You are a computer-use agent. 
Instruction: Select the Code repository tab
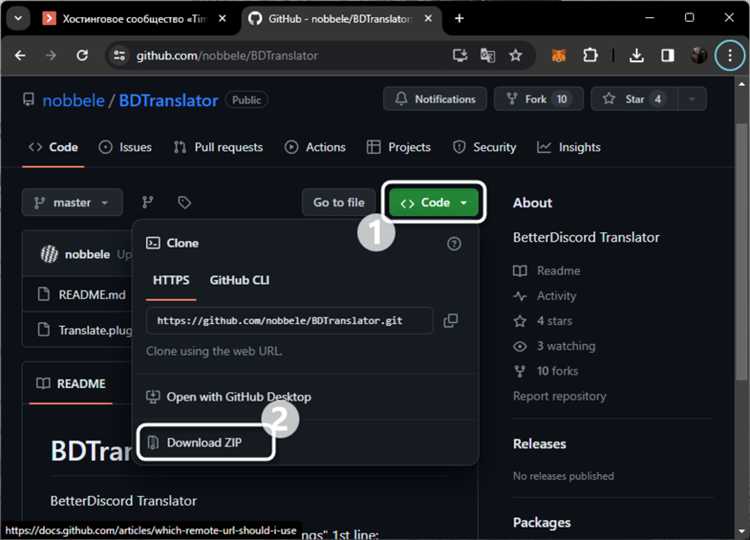pos(53,147)
